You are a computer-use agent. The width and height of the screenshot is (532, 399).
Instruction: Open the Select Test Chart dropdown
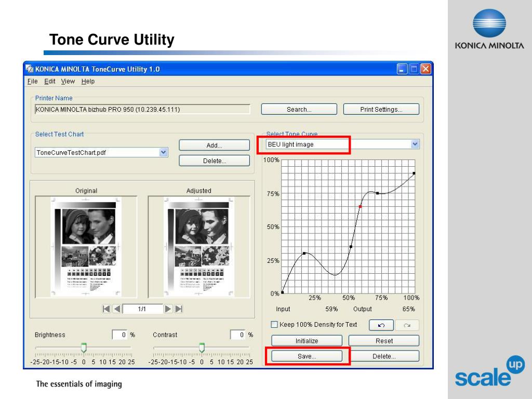pyautogui.click(x=164, y=152)
